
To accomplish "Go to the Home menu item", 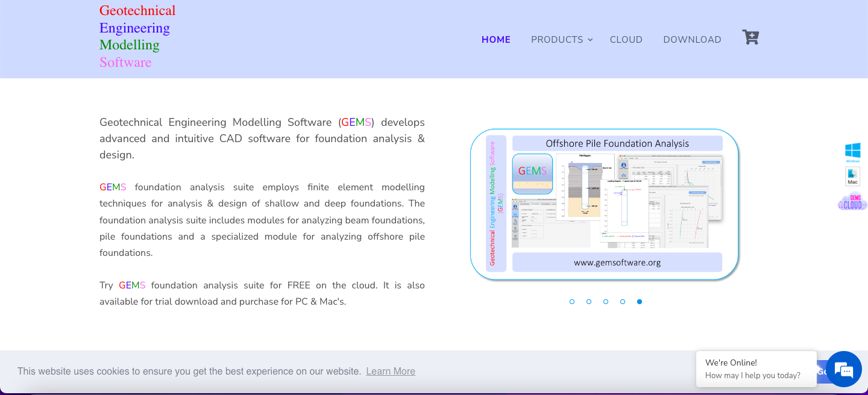I will tap(495, 40).
